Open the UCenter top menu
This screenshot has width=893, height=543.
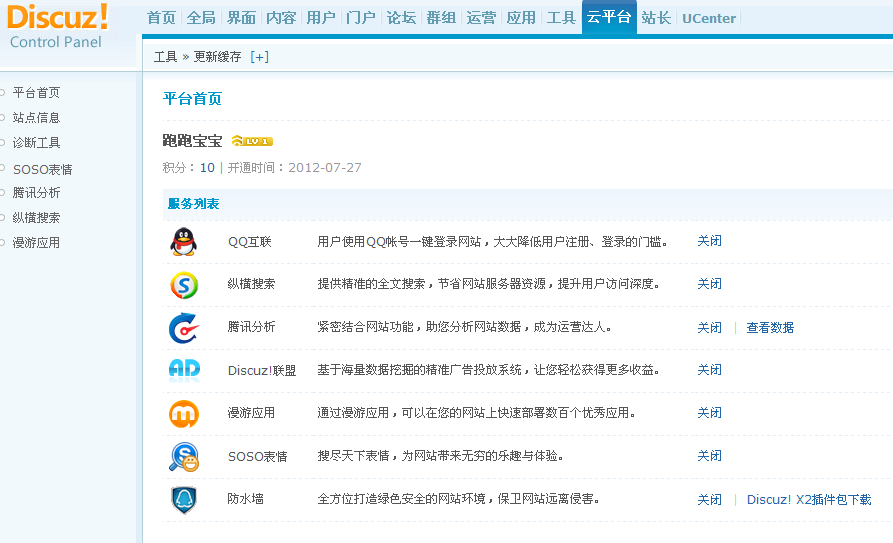tap(709, 18)
